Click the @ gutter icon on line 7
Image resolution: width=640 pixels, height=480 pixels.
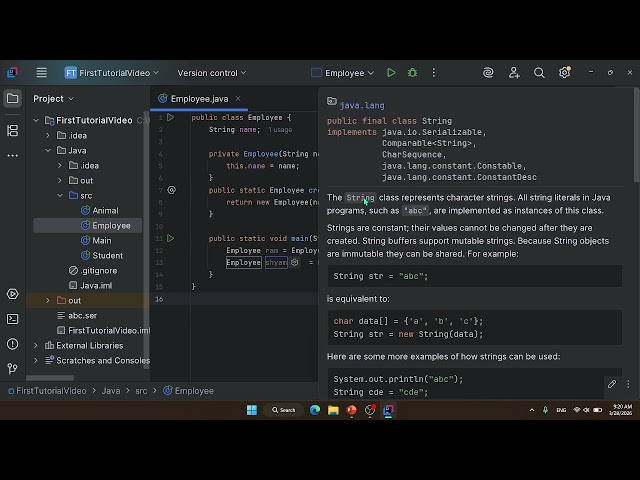[x=171, y=190]
